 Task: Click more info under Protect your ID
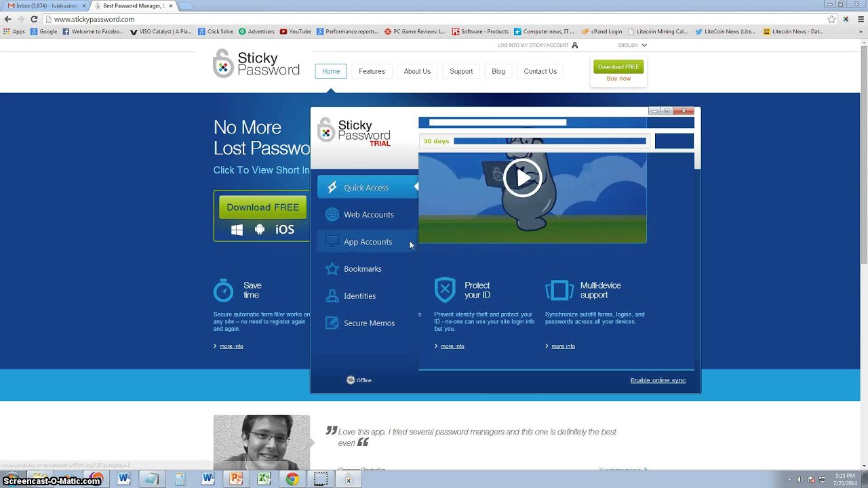point(452,346)
